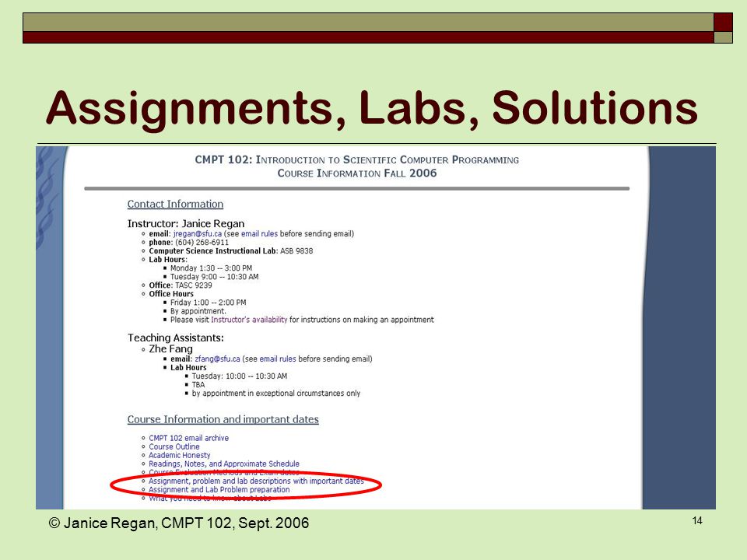Click the jregan@sfu.ca email link
Image resolution: width=747 pixels, height=560 pixels.
tap(197, 234)
